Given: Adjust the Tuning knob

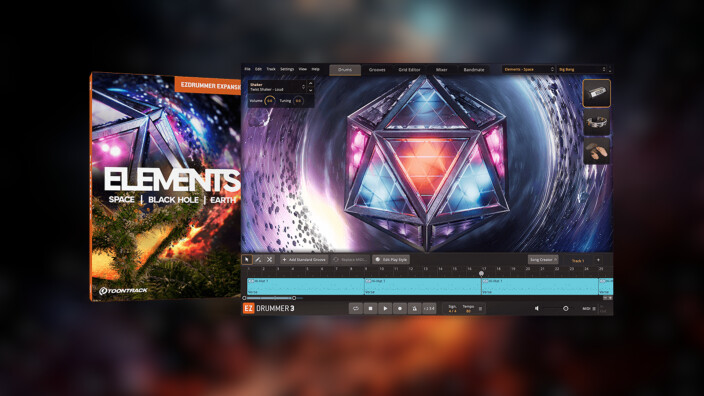Looking at the screenshot, I should (x=298, y=101).
